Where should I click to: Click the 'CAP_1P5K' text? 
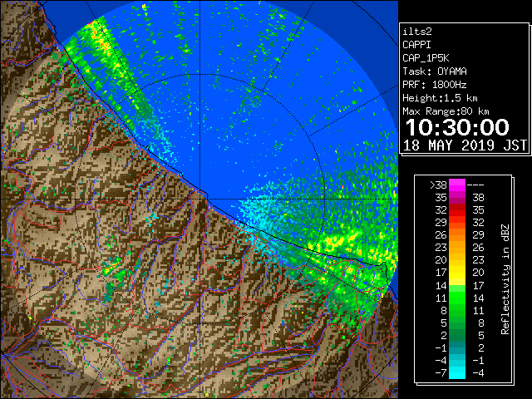[426, 58]
